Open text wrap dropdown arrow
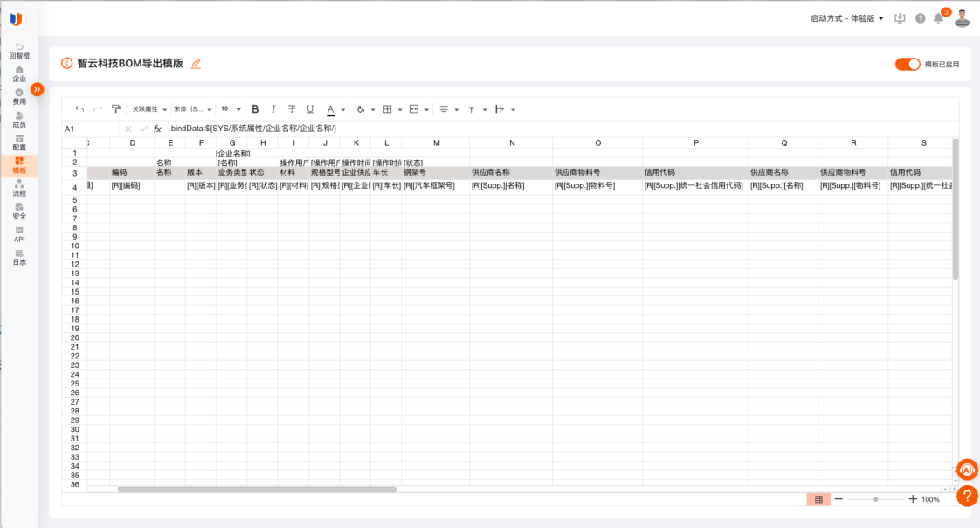980x528 pixels. click(513, 109)
